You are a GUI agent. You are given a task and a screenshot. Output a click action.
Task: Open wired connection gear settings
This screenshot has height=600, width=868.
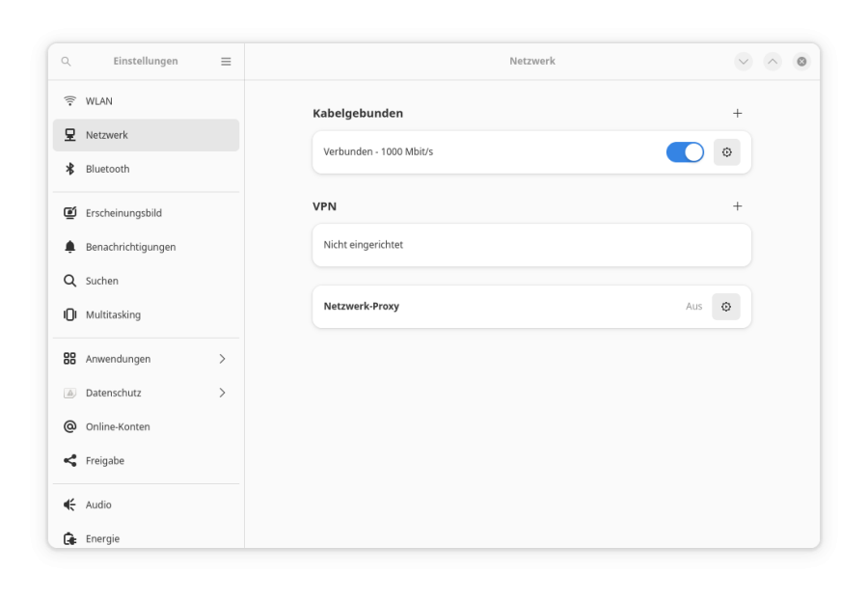tap(727, 152)
